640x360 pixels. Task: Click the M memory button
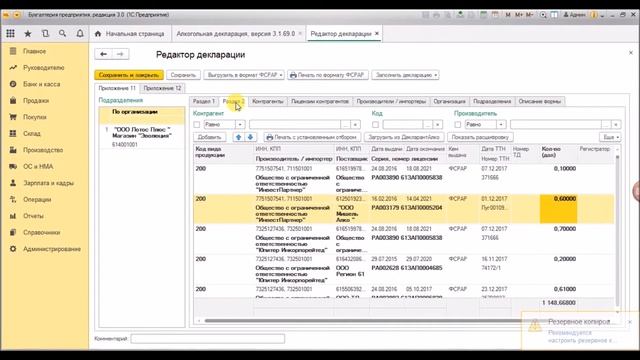(x=508, y=15)
